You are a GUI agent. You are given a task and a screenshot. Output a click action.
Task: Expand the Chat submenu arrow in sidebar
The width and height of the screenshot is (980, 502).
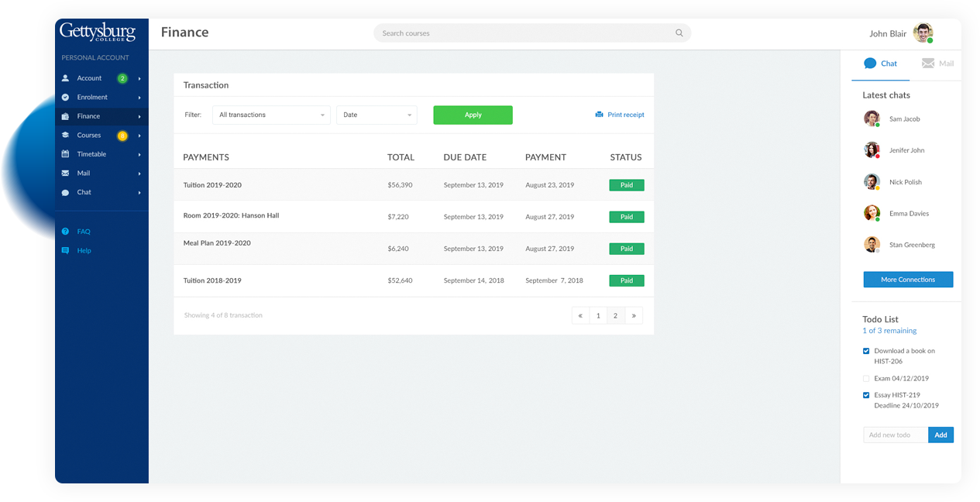[x=139, y=192]
